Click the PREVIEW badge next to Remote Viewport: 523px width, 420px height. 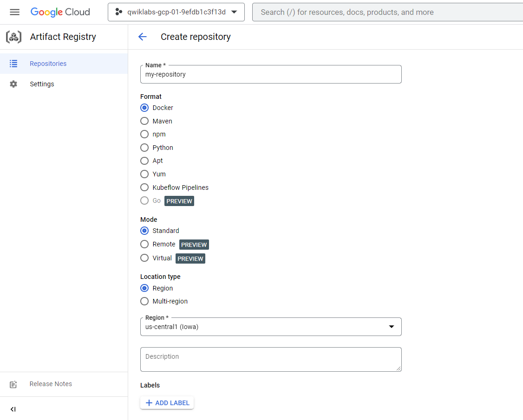click(194, 245)
